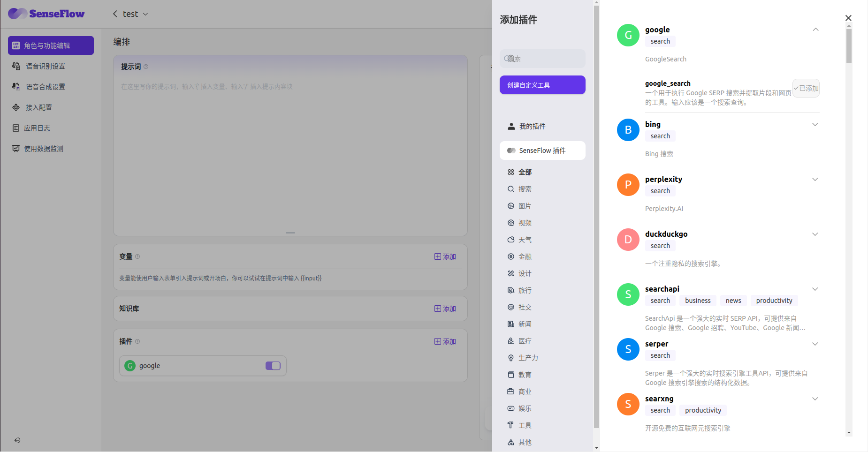
Task: Click the help icon next to 插件
Action: (x=137, y=341)
